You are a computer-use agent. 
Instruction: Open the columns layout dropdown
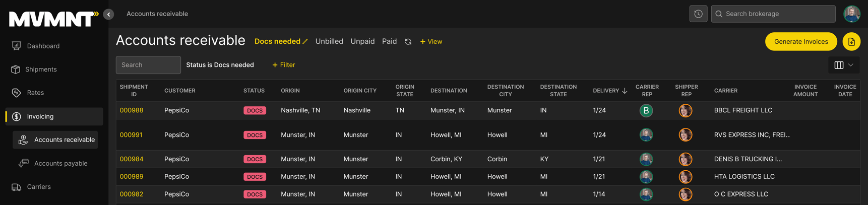844,65
